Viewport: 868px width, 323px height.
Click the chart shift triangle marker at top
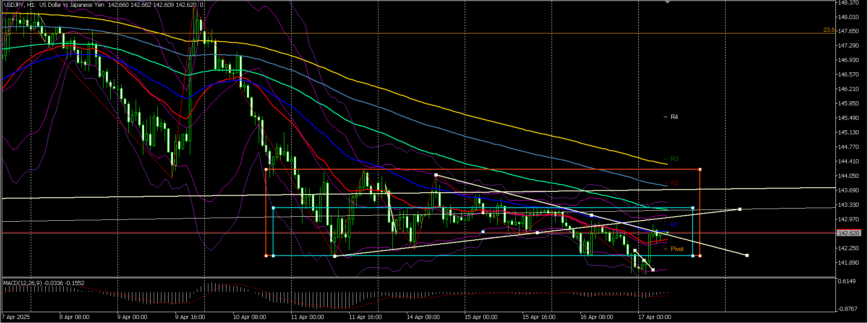[x=667, y=2]
